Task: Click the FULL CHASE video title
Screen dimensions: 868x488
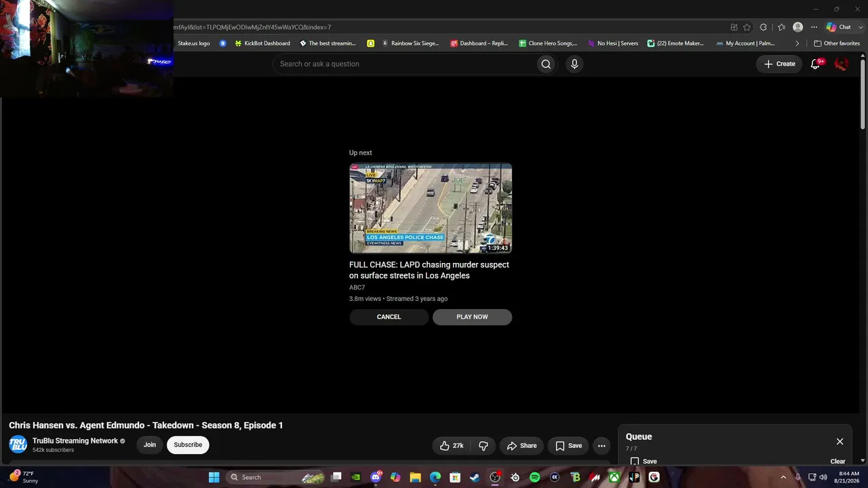Action: 429,270
